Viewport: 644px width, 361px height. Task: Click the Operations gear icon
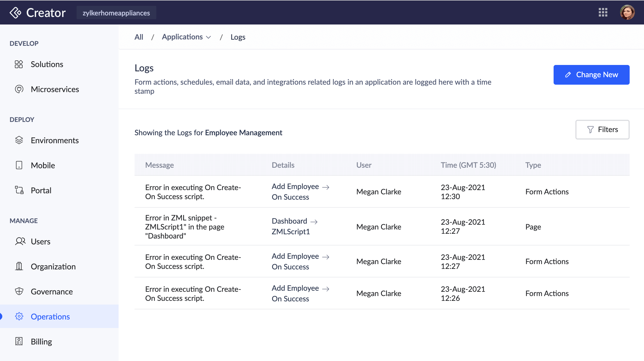[19, 317]
